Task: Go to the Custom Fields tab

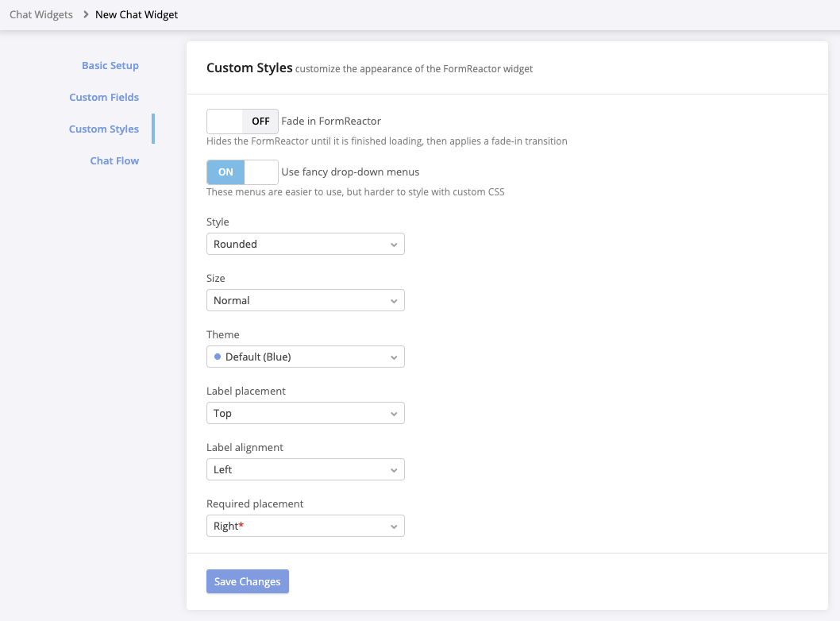Action: click(x=104, y=98)
